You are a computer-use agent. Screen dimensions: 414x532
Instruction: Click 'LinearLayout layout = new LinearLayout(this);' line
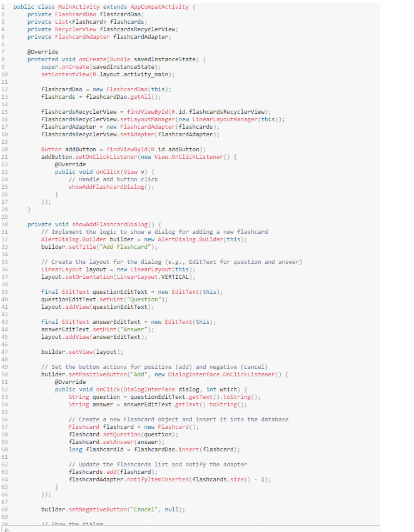[x=118, y=269]
